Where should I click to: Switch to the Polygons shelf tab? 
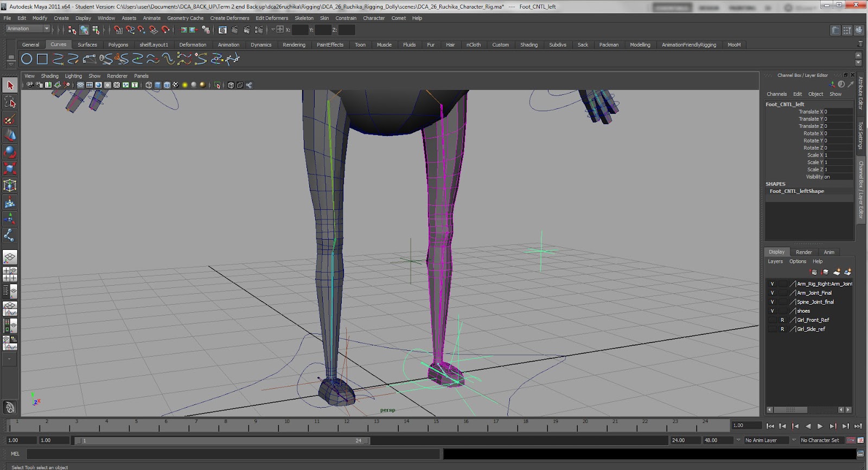click(118, 45)
